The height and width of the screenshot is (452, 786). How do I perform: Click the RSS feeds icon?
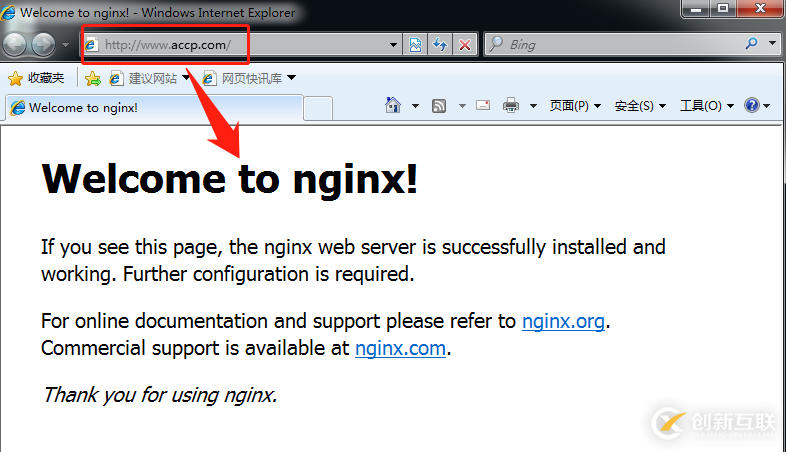click(439, 106)
